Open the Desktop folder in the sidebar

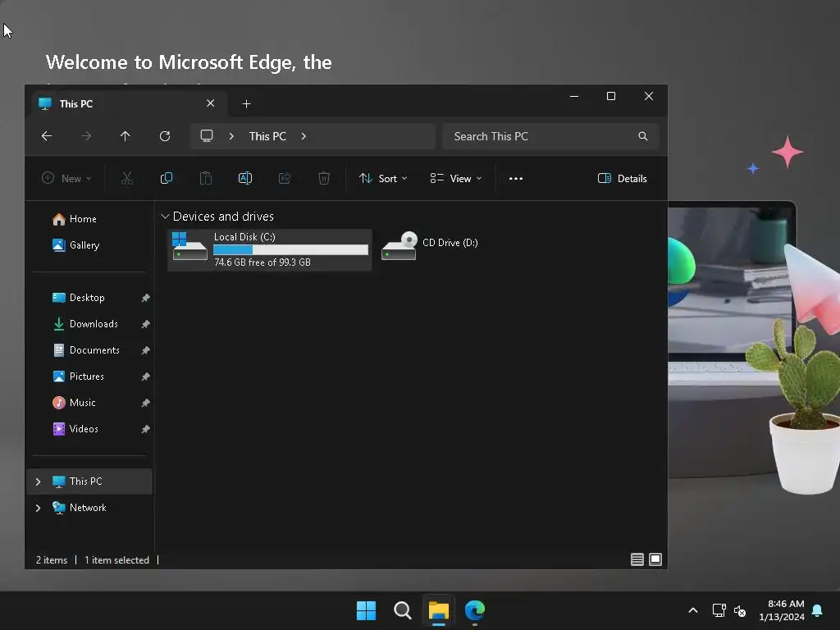coord(90,298)
